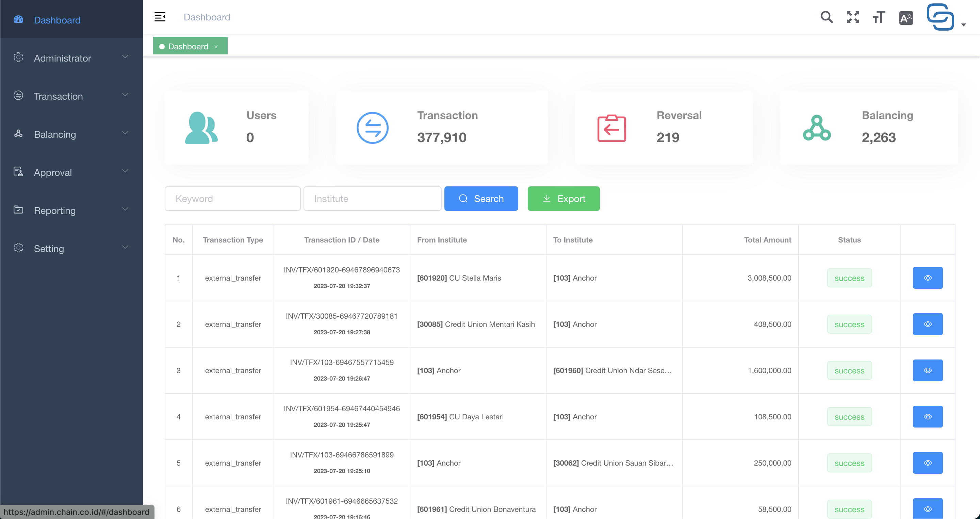
Task: Click the blue Search button
Action: coord(481,199)
